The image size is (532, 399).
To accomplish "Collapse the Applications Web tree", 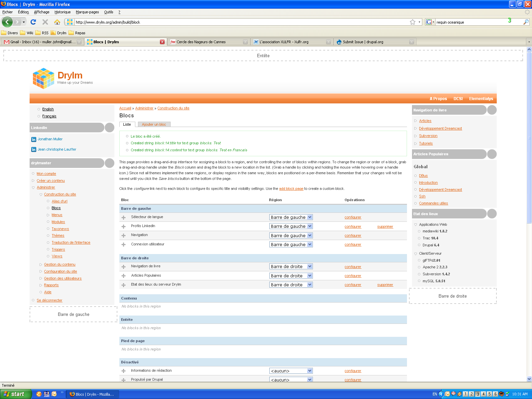I will click(x=416, y=225).
